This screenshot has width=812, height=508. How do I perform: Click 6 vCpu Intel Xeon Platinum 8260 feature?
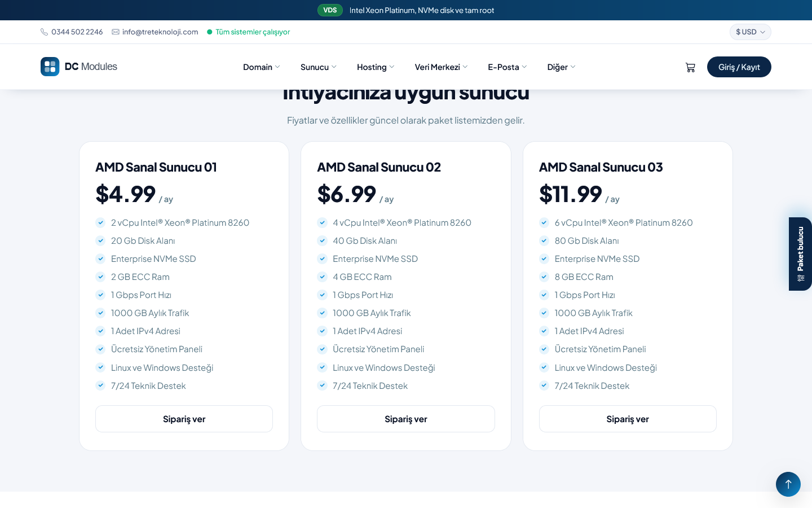[624, 222]
